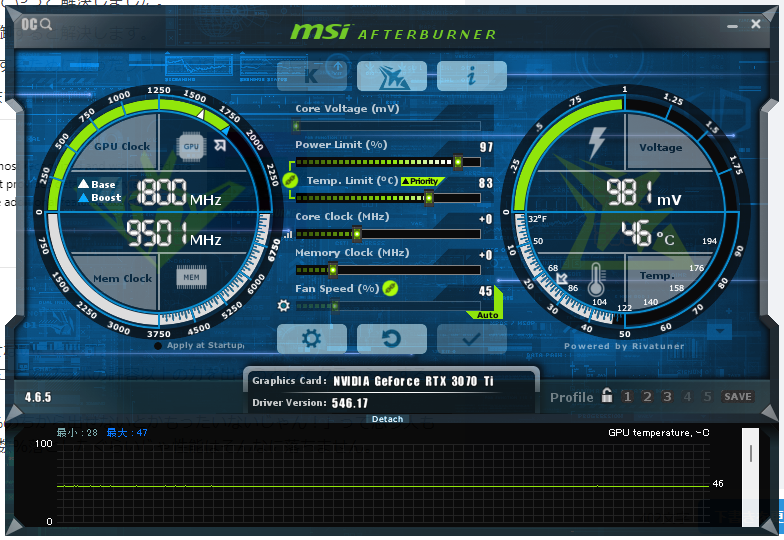Click the thermometer temperature icon
784x540 pixels.
pyautogui.click(x=596, y=280)
